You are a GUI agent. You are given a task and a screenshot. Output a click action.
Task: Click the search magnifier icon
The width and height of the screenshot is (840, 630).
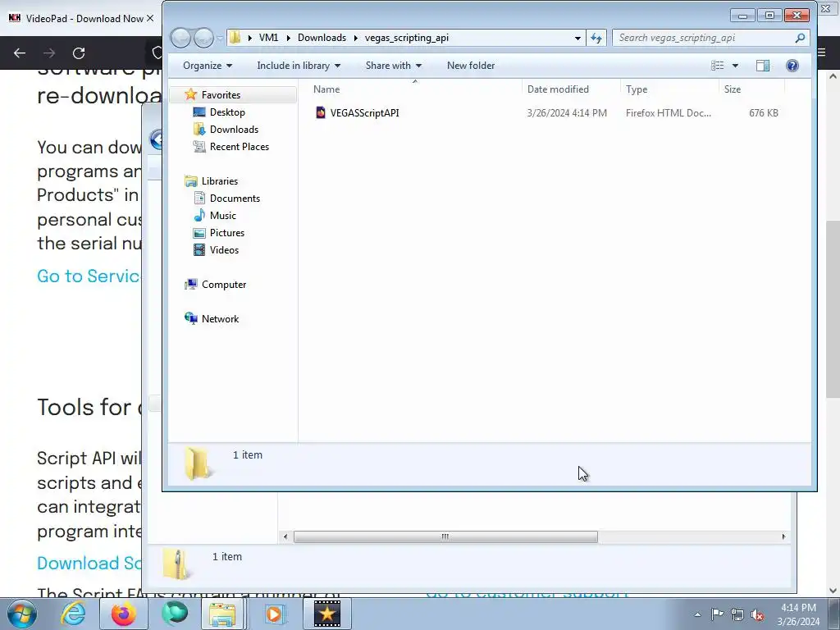[800, 38]
